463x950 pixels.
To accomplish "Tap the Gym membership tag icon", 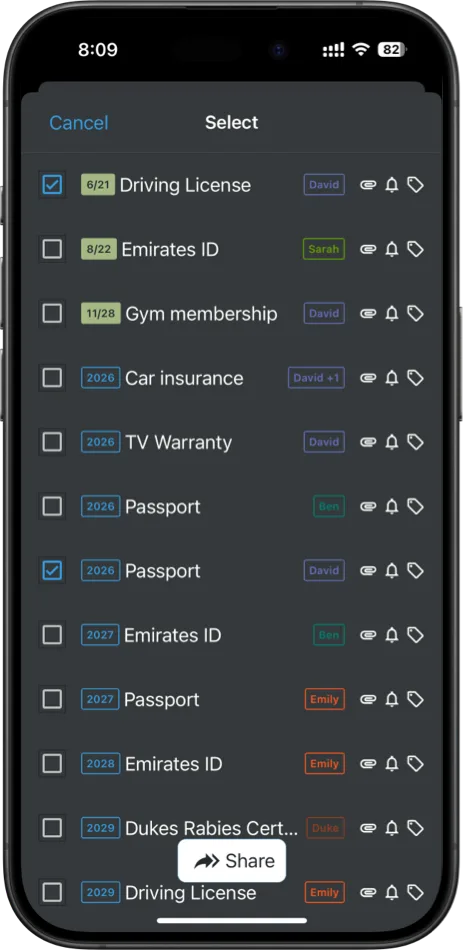I will click(x=415, y=313).
